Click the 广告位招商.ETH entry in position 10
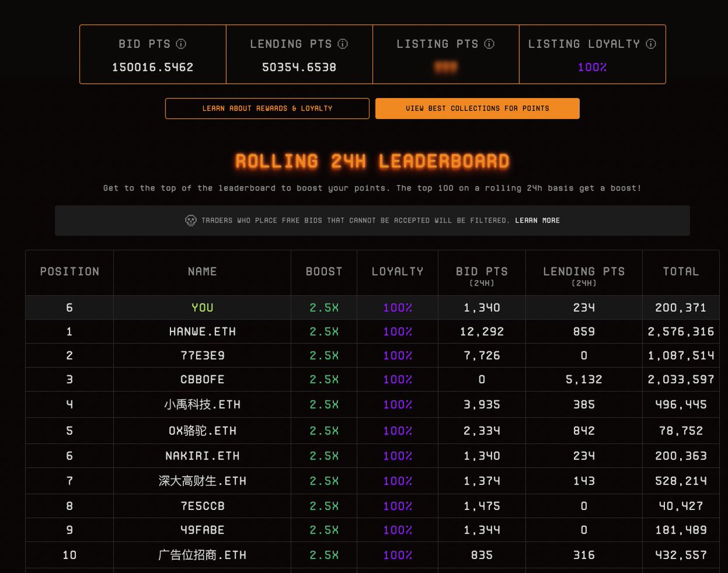The width and height of the screenshot is (728, 573). [202, 554]
